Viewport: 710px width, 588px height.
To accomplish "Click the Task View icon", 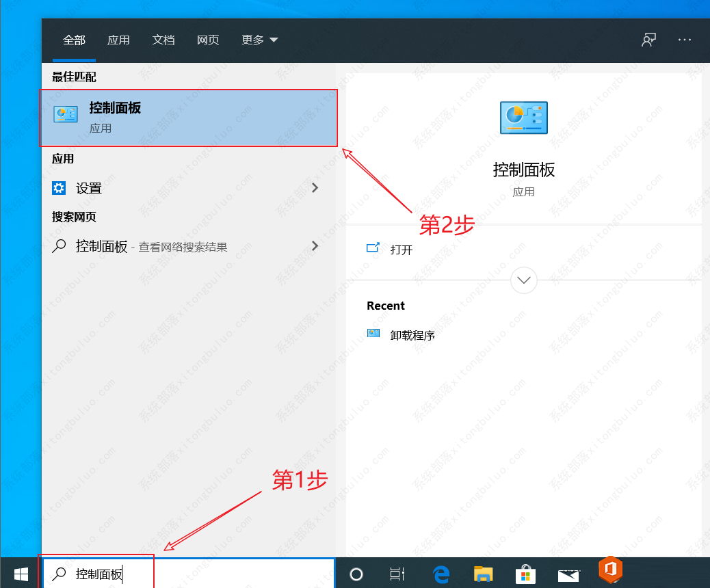I will pyautogui.click(x=397, y=572).
